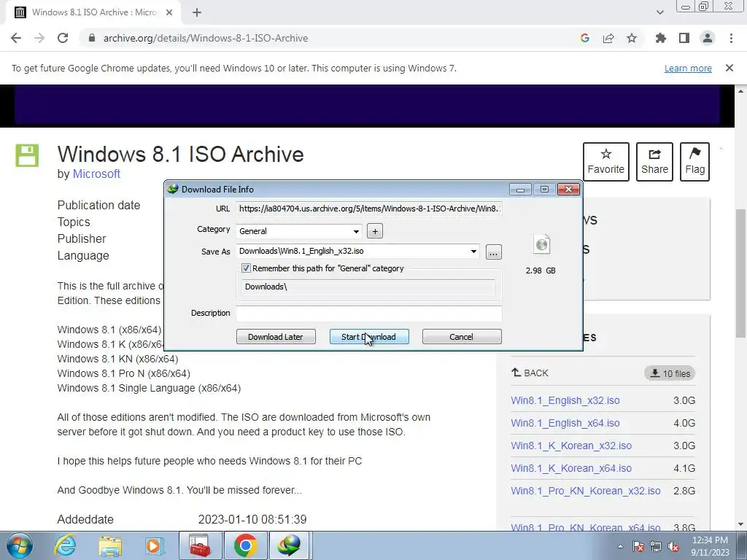This screenshot has height=560, width=747.
Task: Click Start Download button
Action: [x=369, y=337]
